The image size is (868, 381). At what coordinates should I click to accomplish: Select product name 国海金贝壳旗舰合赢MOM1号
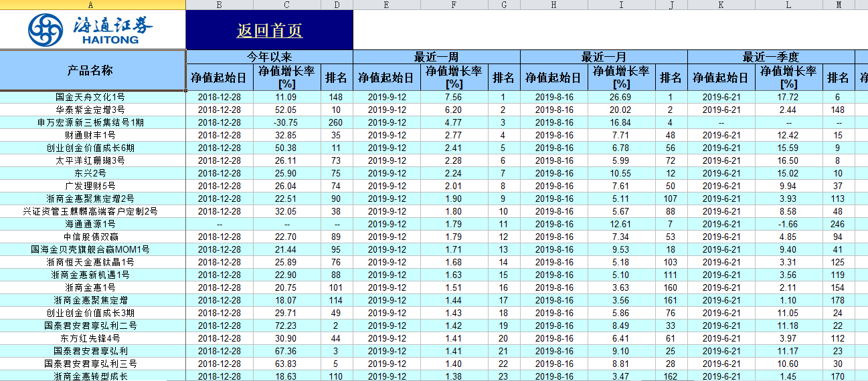pyautogui.click(x=90, y=249)
